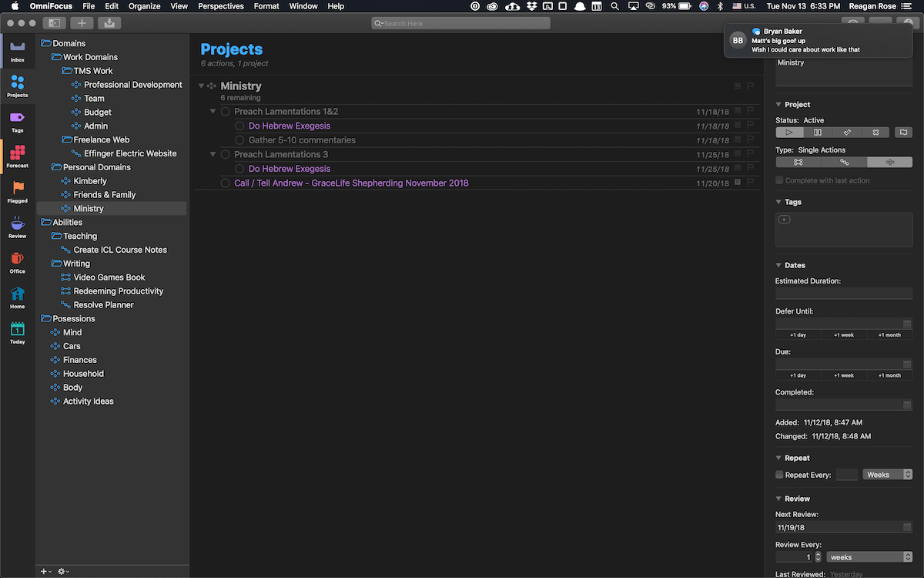Collapse the Tags inspector section
This screenshot has width=924, height=578.
coord(778,203)
